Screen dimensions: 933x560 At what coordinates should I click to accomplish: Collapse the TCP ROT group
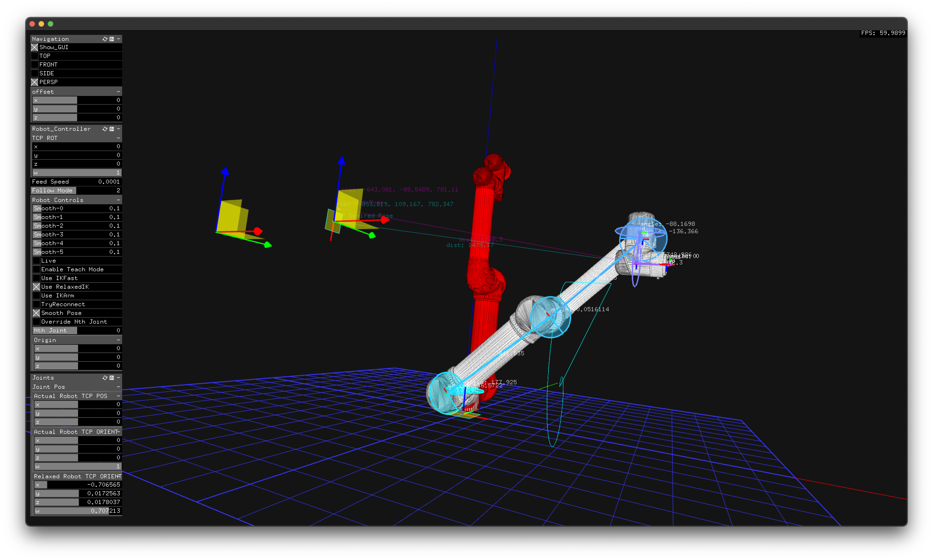118,138
